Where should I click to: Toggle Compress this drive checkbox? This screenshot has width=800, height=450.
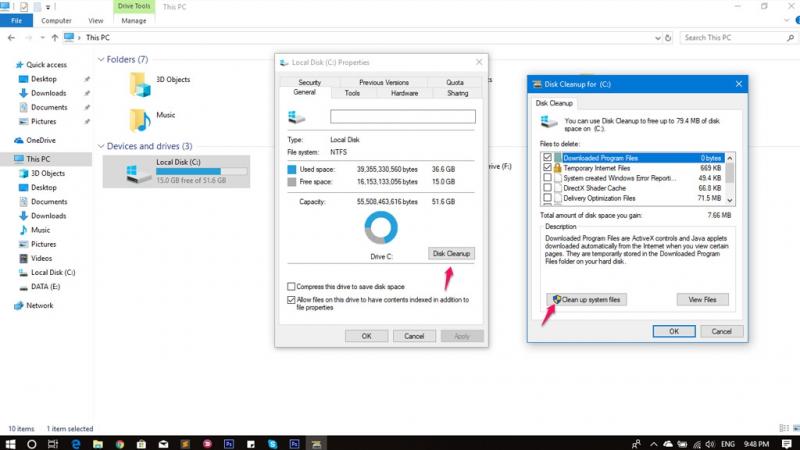tap(291, 286)
